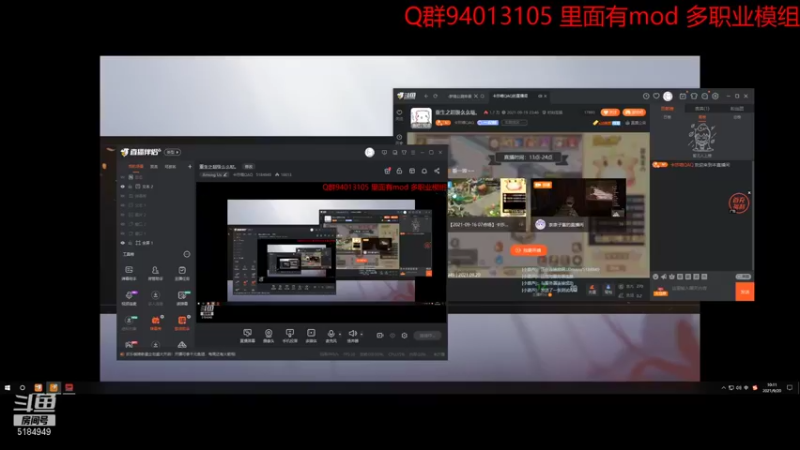Click the Douyu chat message input field
This screenshot has height=450, width=800.
coord(702,289)
